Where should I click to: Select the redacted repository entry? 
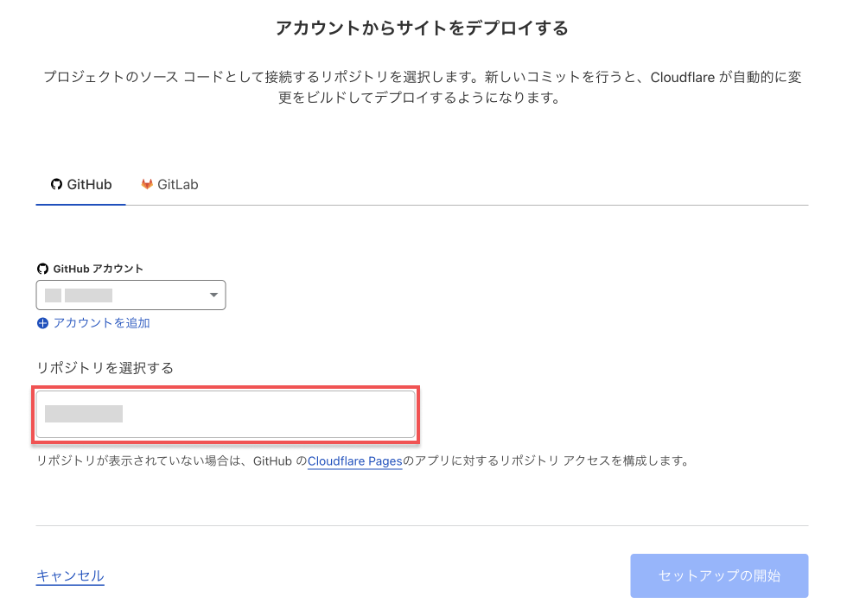[x=84, y=414]
